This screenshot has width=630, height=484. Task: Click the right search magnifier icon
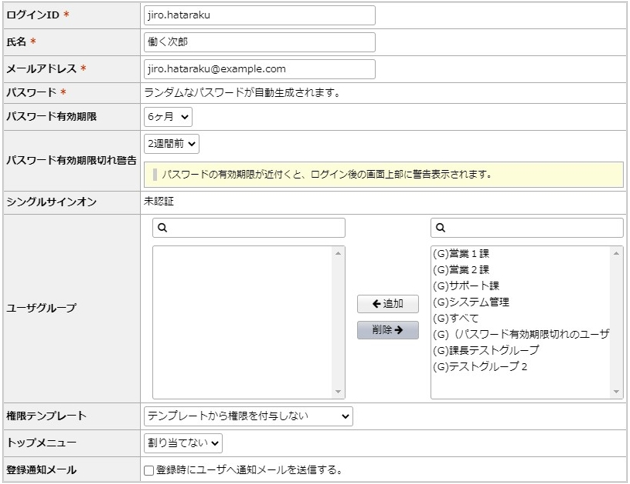click(440, 228)
